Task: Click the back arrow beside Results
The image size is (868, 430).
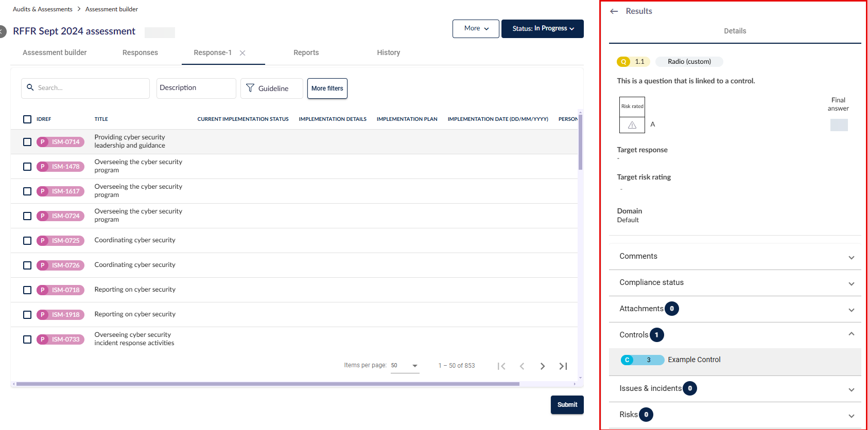Action: [614, 11]
